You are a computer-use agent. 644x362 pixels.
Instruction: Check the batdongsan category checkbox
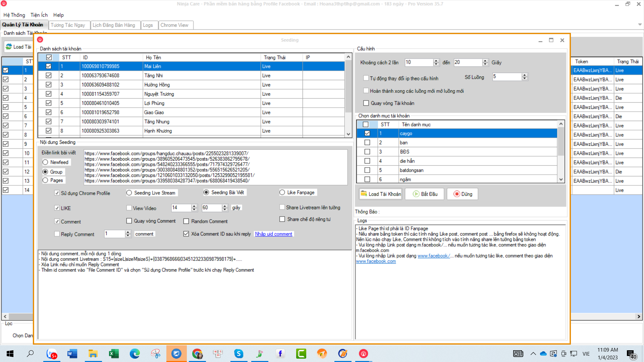click(x=367, y=170)
